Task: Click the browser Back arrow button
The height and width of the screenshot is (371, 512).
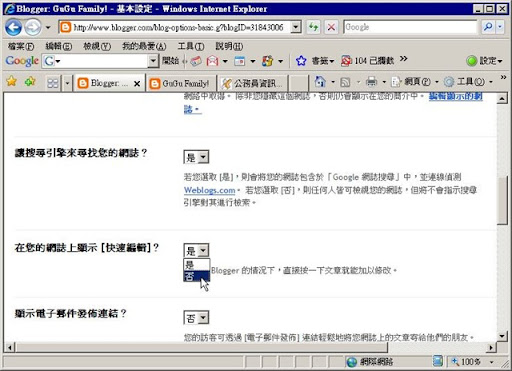Action: point(13,27)
